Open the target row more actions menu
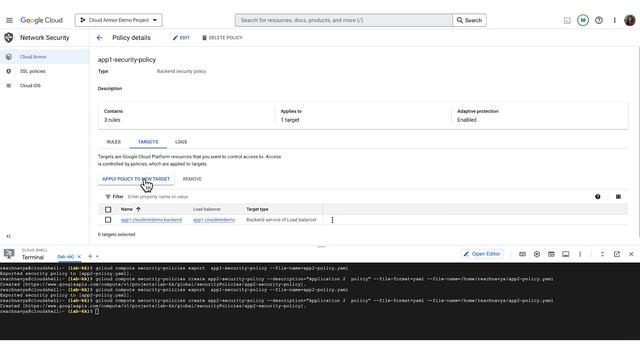 tap(332, 220)
